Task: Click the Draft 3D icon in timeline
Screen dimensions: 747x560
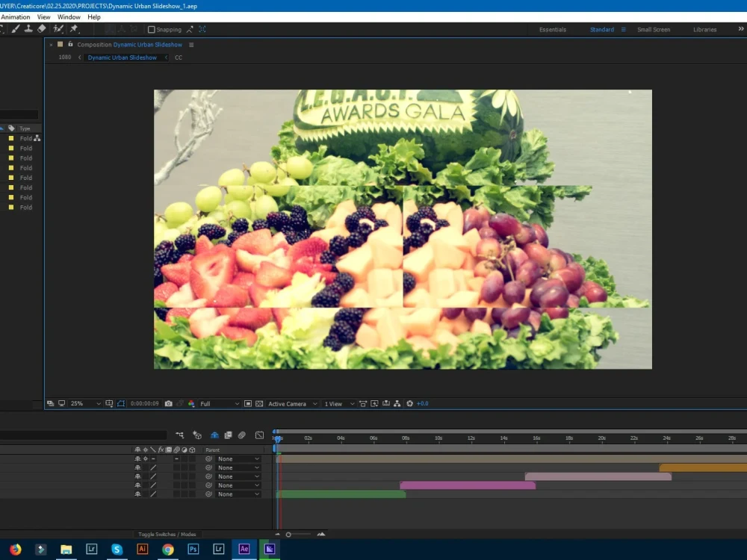Action: coord(197,435)
